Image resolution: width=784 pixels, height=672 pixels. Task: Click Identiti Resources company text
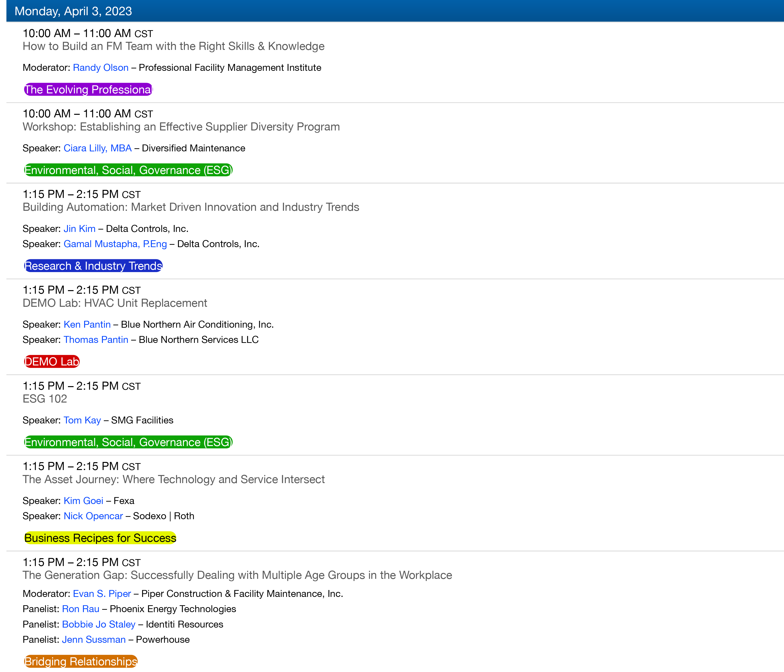(x=185, y=624)
